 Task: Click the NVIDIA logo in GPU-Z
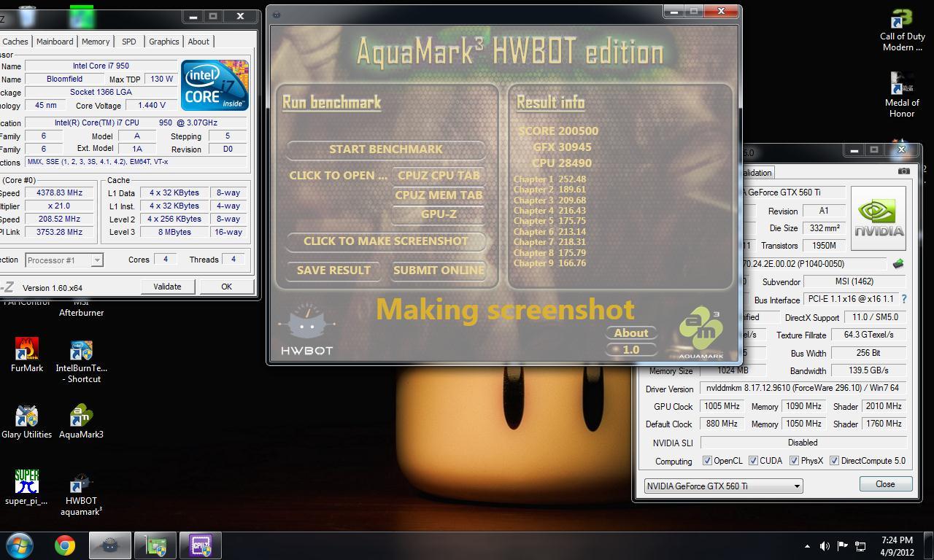click(x=879, y=218)
